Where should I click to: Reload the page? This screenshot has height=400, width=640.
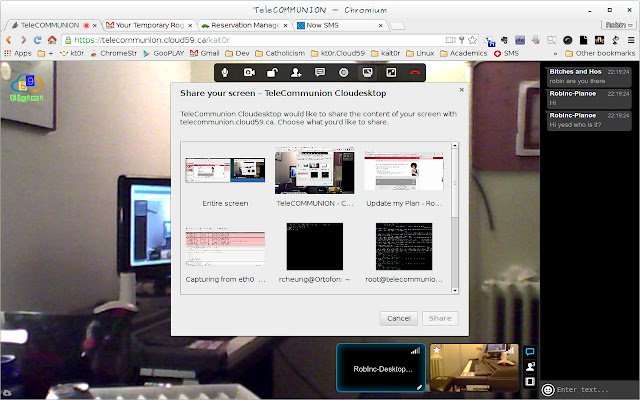(x=38, y=40)
